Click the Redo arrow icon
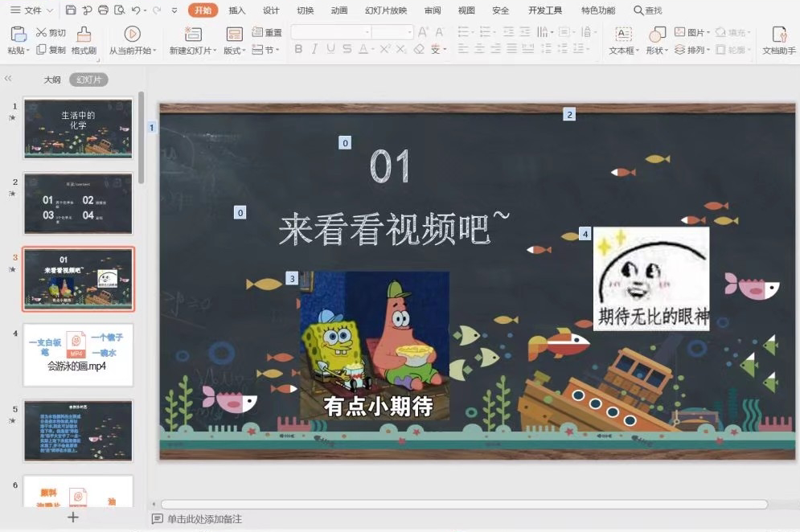 (156, 10)
